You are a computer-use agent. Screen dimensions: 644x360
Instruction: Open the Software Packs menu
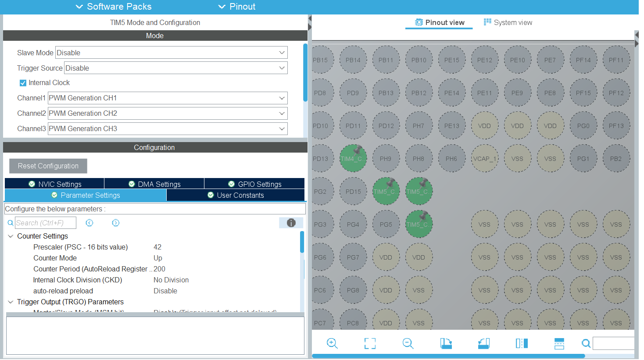point(114,7)
